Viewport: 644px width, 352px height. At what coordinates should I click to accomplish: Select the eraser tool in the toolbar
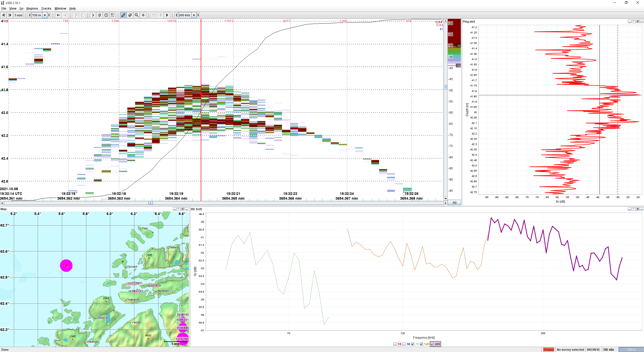click(x=130, y=15)
